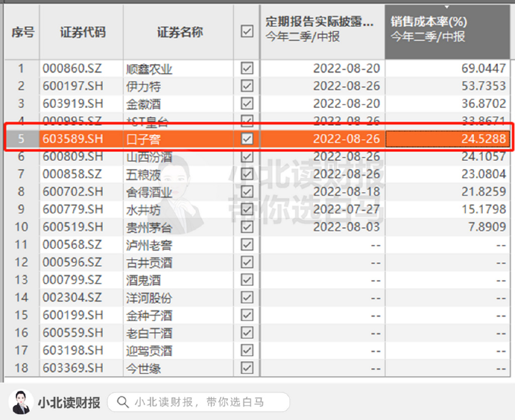Screen dimensions: 515x420
Task: Sort by 销售成本率(%) column header
Action: [x=447, y=32]
